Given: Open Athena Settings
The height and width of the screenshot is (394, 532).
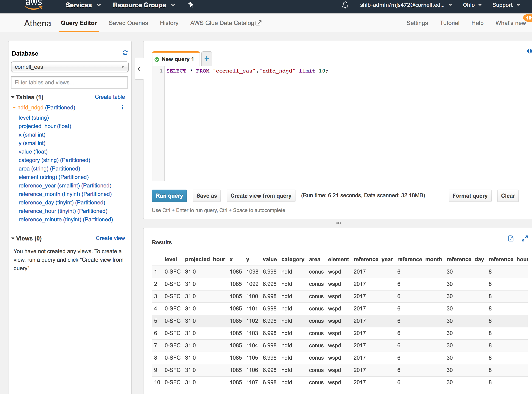Looking at the screenshot, I should (x=417, y=23).
